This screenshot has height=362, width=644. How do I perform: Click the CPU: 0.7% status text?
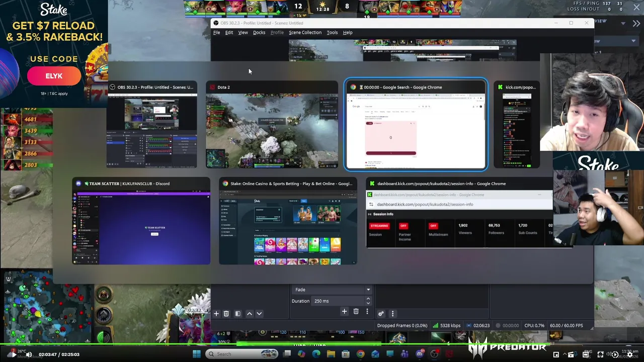(x=534, y=325)
